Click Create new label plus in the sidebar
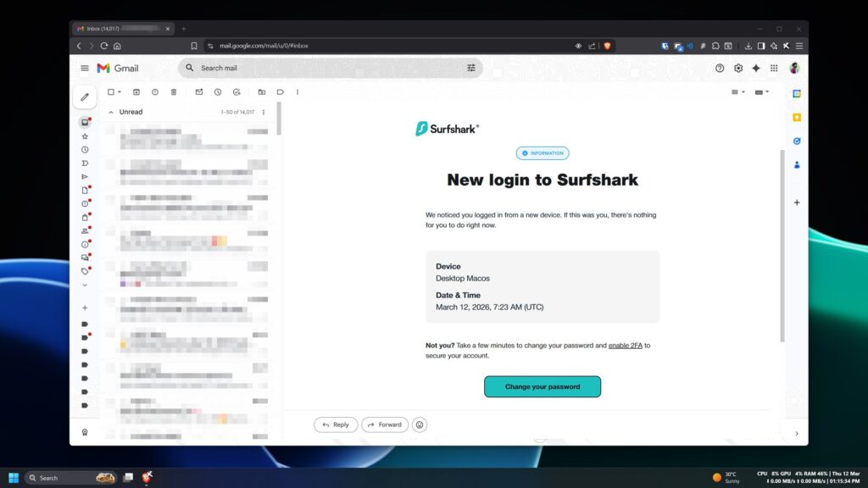 85,308
